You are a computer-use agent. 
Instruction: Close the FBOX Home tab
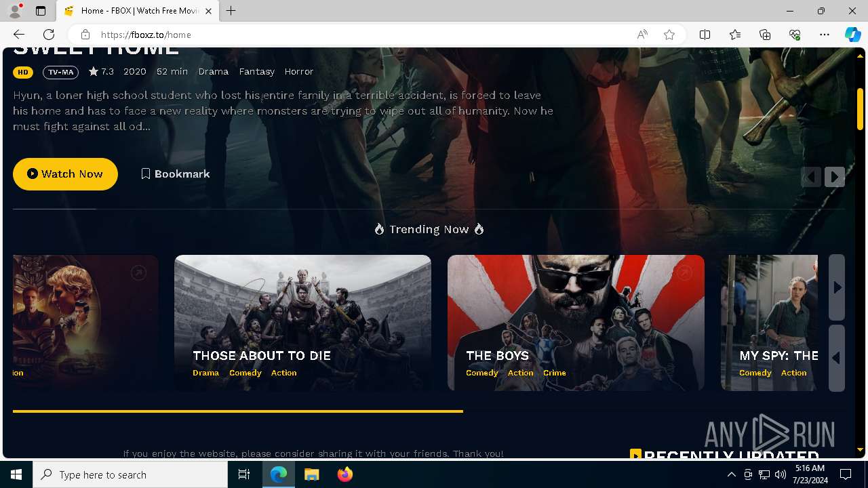click(208, 11)
